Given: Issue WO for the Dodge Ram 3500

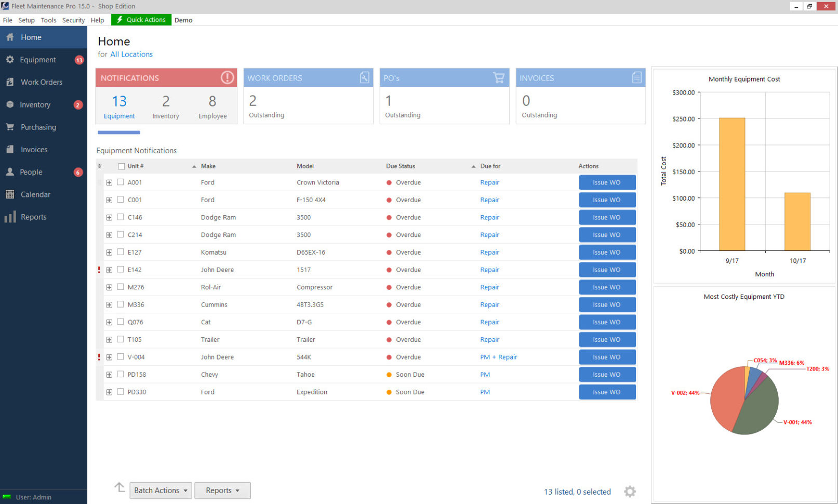Looking at the screenshot, I should tap(607, 217).
